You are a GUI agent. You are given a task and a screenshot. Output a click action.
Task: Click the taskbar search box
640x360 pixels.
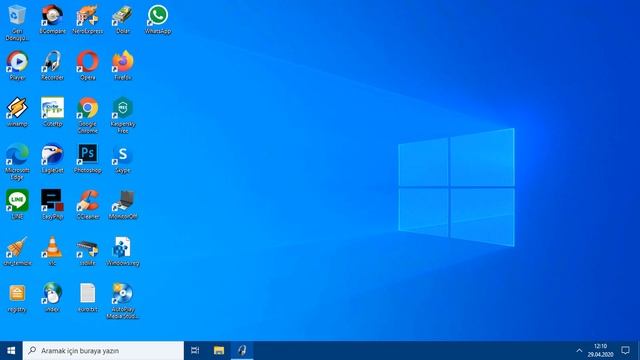(x=103, y=350)
